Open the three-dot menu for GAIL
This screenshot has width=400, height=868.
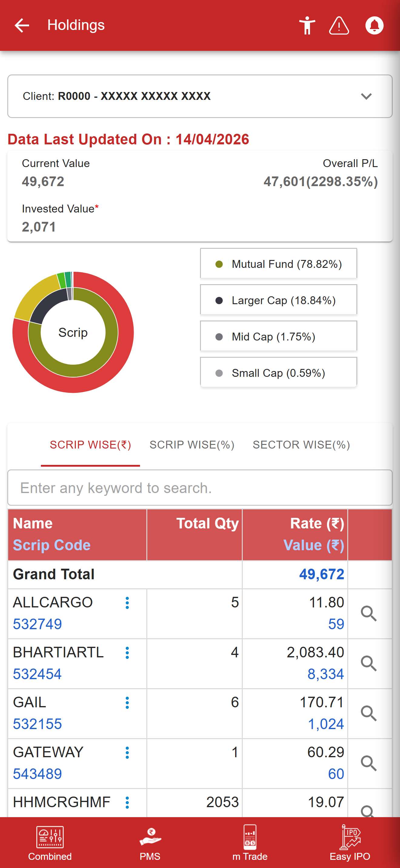(x=127, y=702)
